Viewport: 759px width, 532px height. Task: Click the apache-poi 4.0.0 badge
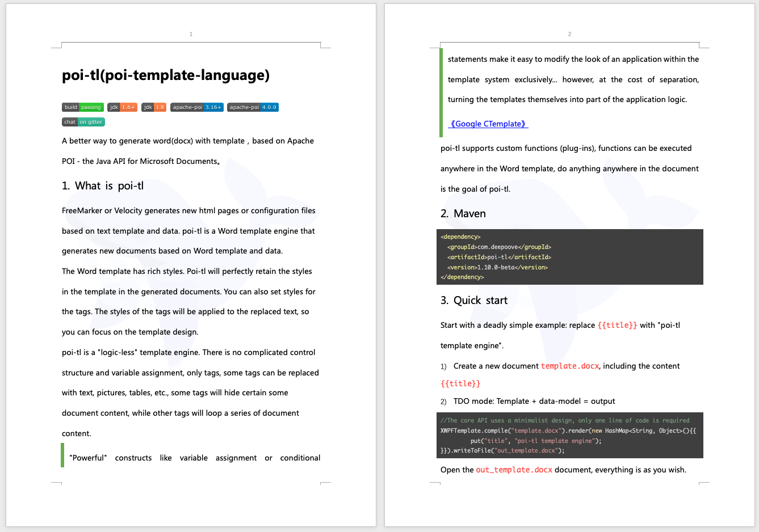coord(252,107)
